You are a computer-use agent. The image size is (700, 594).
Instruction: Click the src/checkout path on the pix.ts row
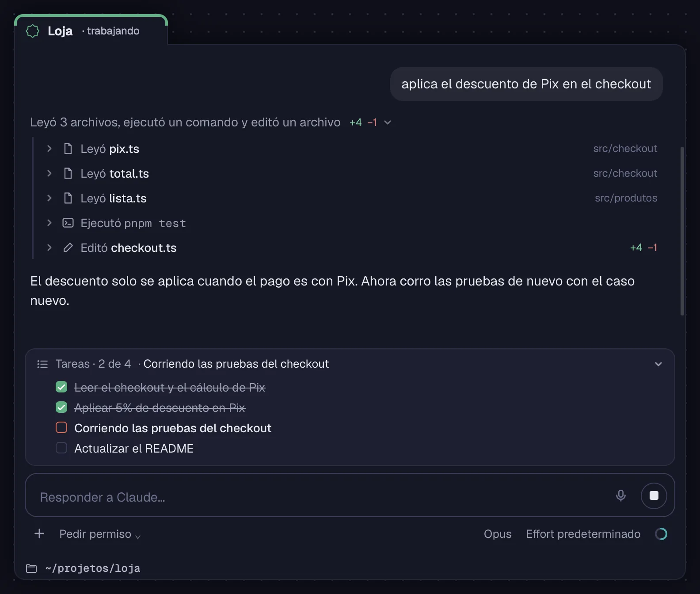pyautogui.click(x=625, y=148)
